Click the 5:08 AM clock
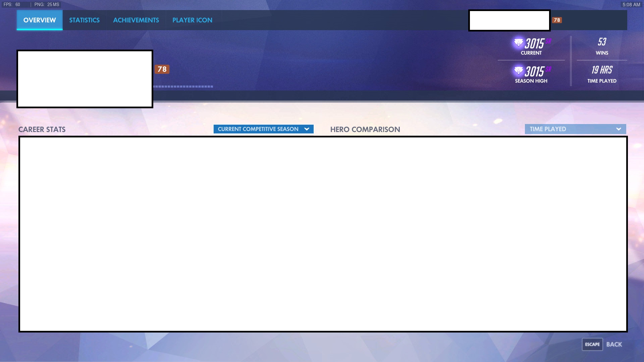The height and width of the screenshot is (362, 644). tap(631, 5)
